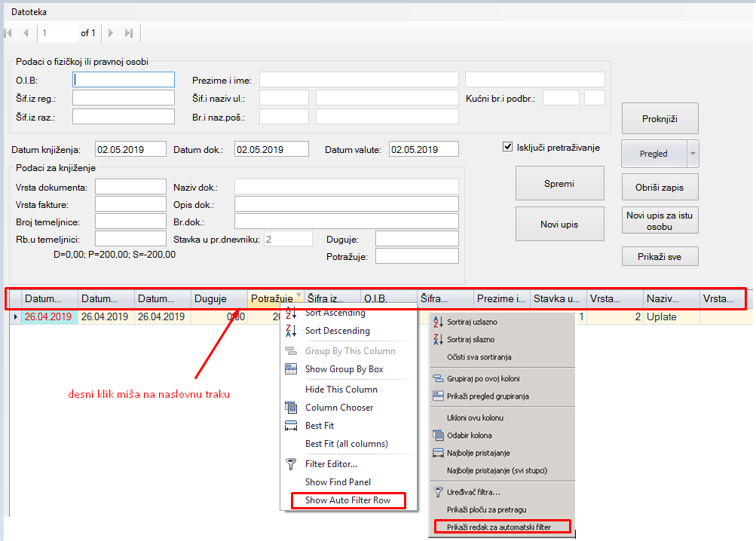Toggle Isključi pretraživanje checkbox

(x=507, y=147)
